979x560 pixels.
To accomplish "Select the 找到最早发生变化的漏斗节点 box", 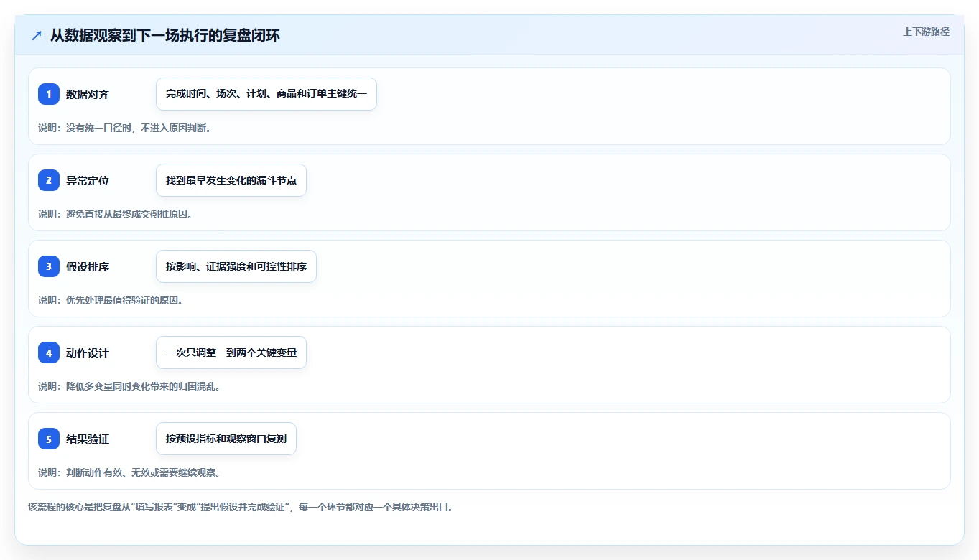I will pyautogui.click(x=231, y=180).
